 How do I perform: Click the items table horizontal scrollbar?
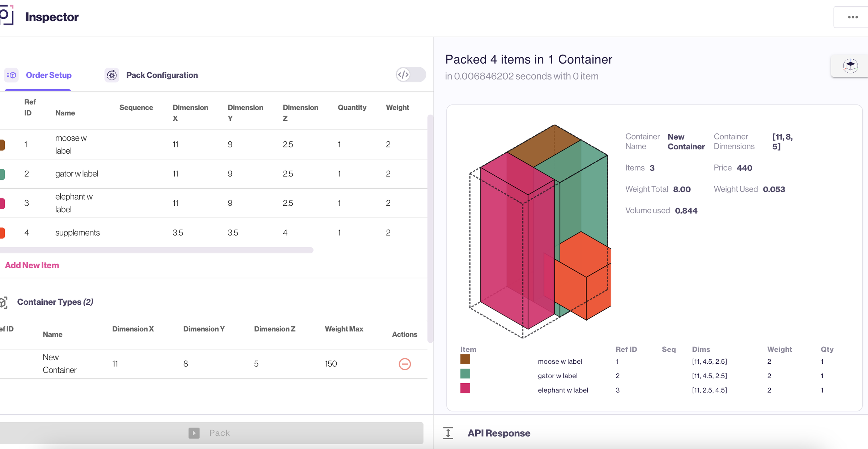point(156,250)
